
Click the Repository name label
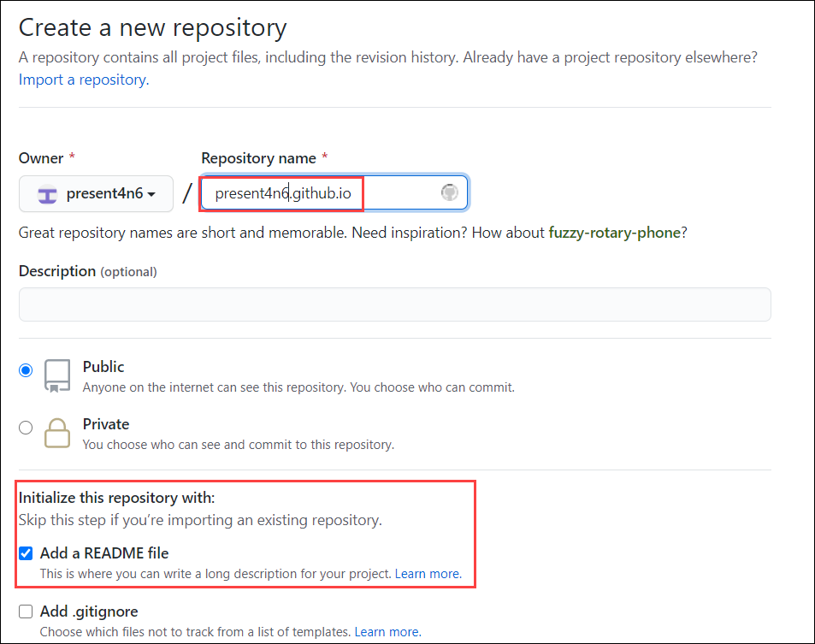[259, 158]
